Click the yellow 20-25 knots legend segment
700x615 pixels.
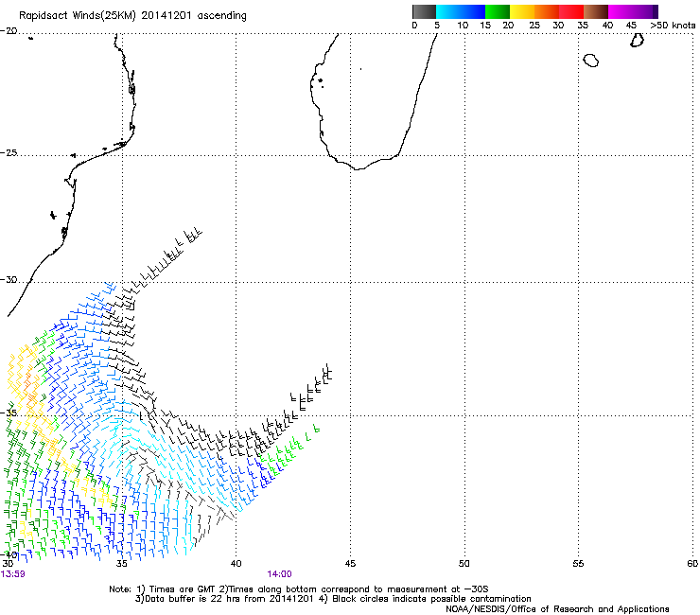click(522, 11)
